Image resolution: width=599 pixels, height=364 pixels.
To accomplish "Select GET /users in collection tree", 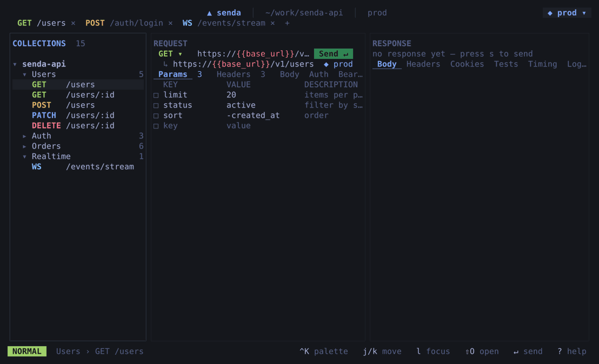I will [78, 85].
